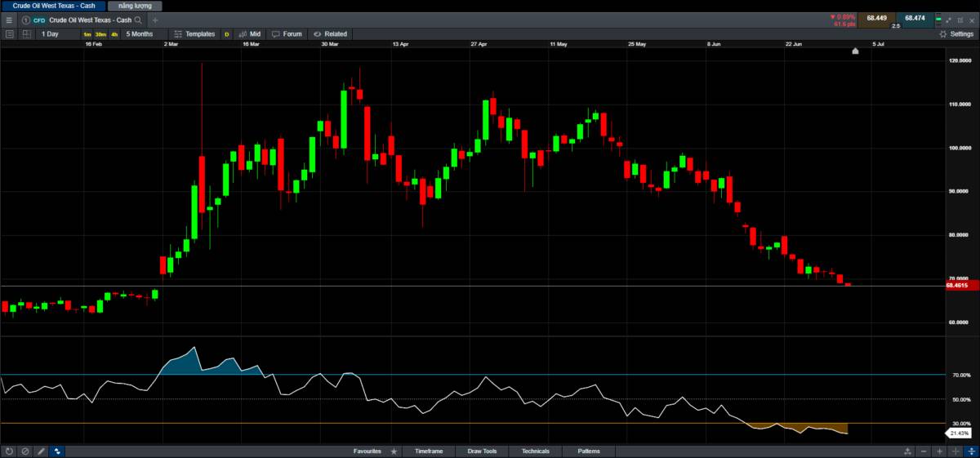Open the chart layout grid icon

tap(27, 34)
